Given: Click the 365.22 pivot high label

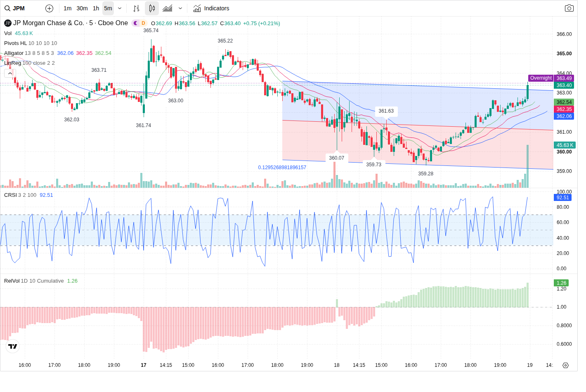Looking at the screenshot, I should click(x=225, y=41).
